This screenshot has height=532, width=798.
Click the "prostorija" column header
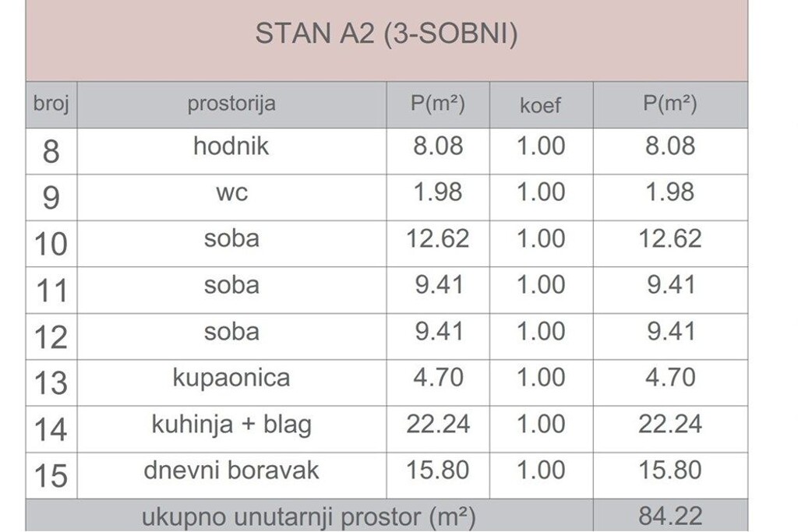[x=231, y=104]
